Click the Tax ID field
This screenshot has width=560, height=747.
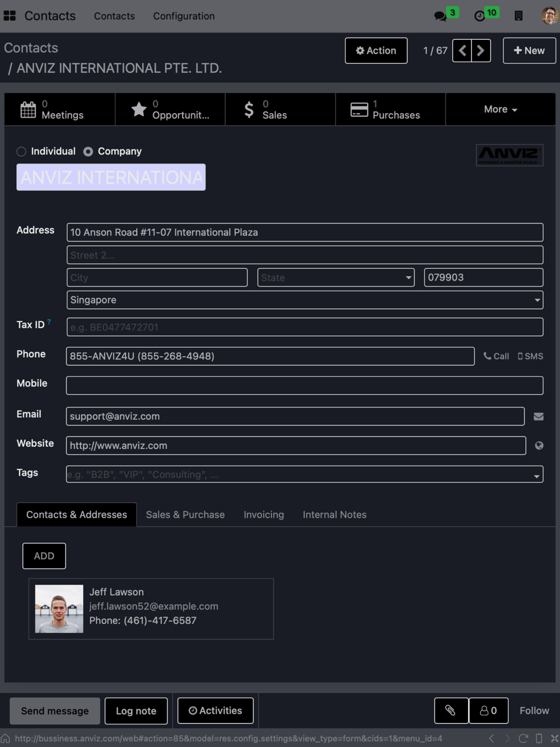[305, 327]
